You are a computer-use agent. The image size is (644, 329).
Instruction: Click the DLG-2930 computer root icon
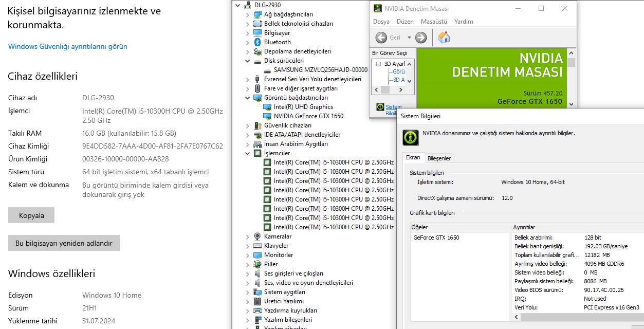click(x=248, y=5)
